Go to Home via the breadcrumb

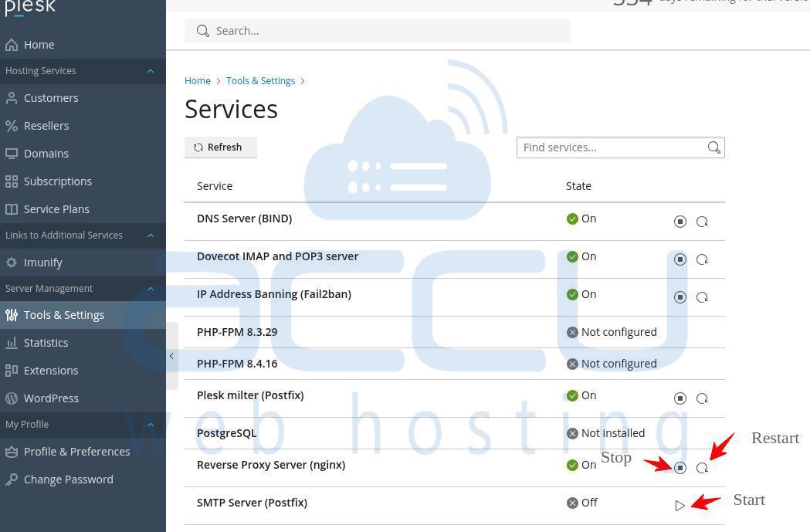tap(198, 81)
